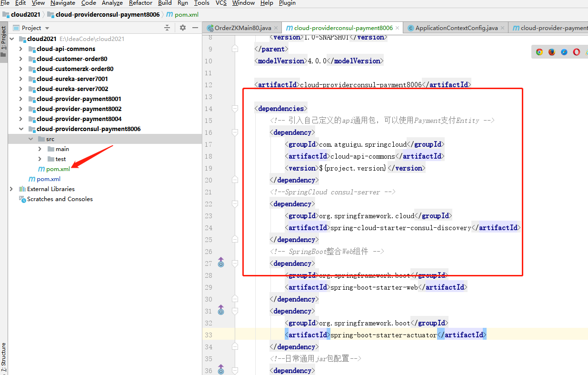The height and width of the screenshot is (375, 588).
Task: Open the Refactor menu
Action: 140,3
